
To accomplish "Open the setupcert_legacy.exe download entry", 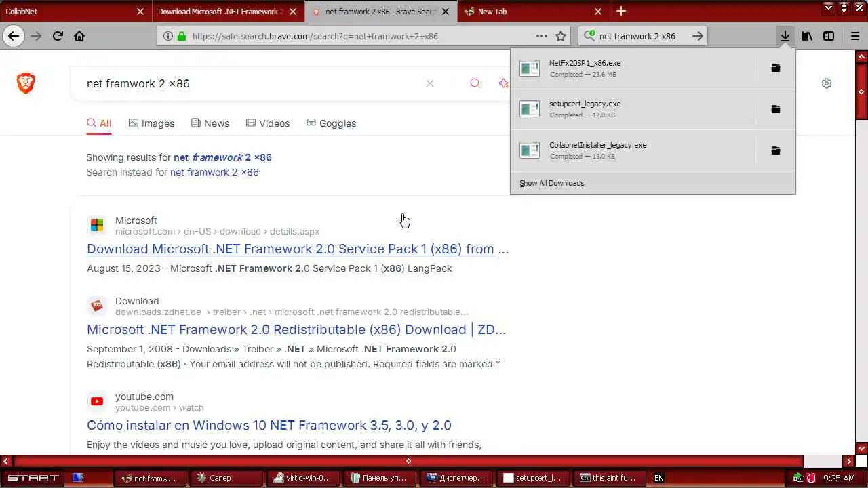I will [633, 109].
